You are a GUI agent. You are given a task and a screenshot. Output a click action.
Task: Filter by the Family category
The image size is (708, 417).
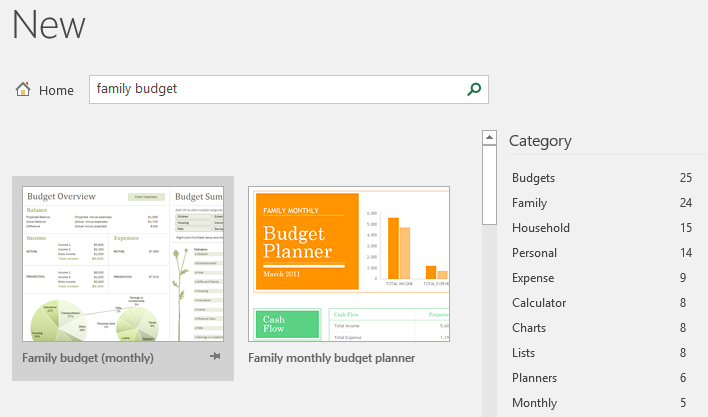(601, 203)
